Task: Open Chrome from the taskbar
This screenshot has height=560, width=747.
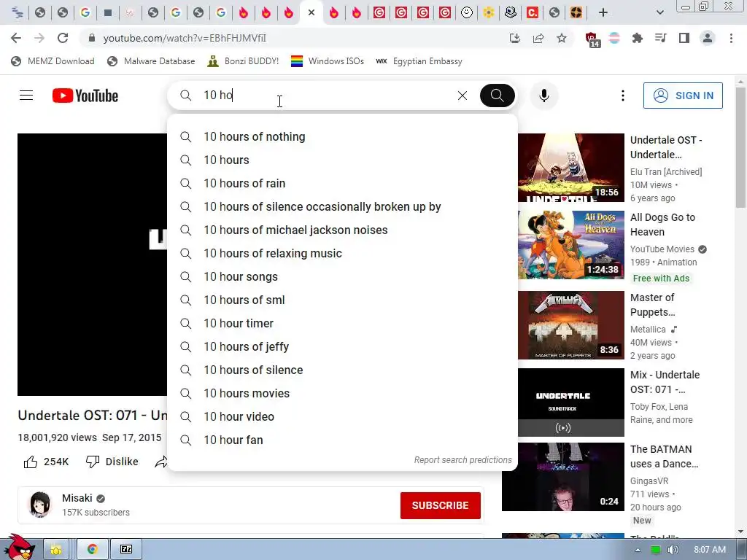Action: [93, 549]
